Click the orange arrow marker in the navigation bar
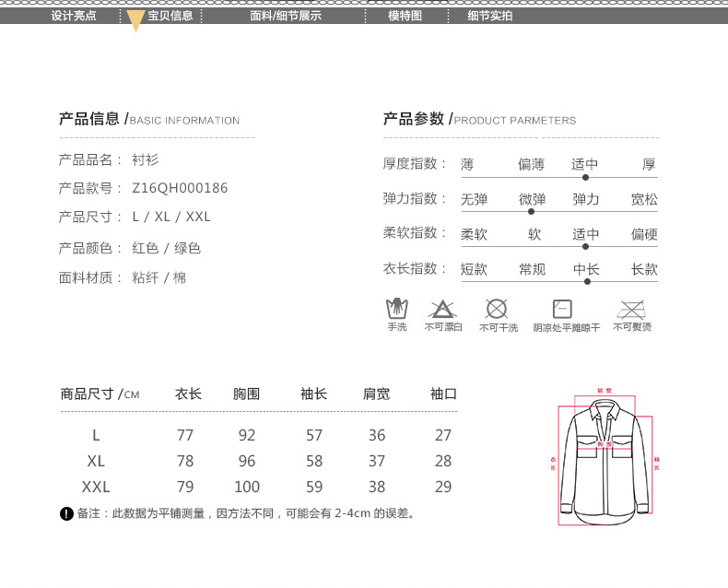Image resolution: width=728 pixels, height=588 pixels. 135,20
